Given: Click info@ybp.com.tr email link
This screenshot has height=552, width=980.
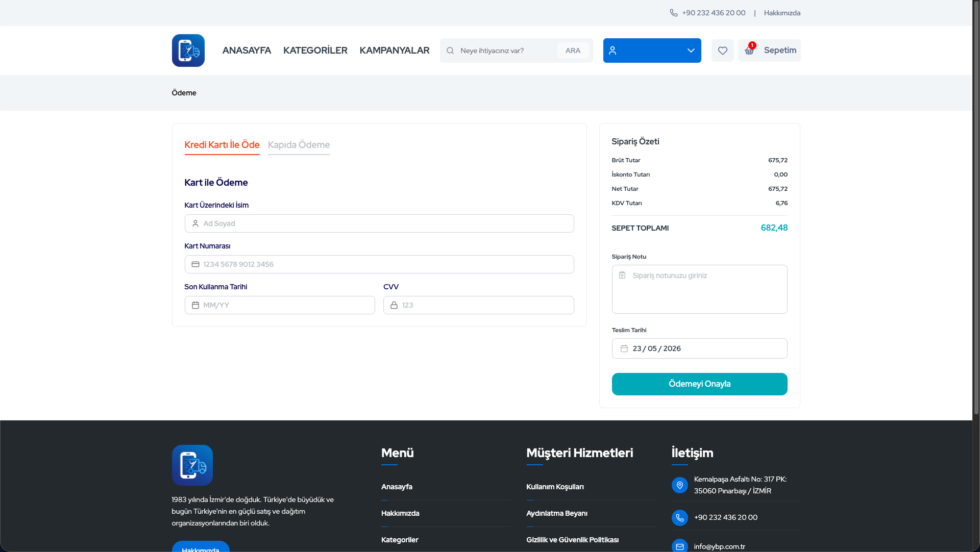Looking at the screenshot, I should click(719, 546).
